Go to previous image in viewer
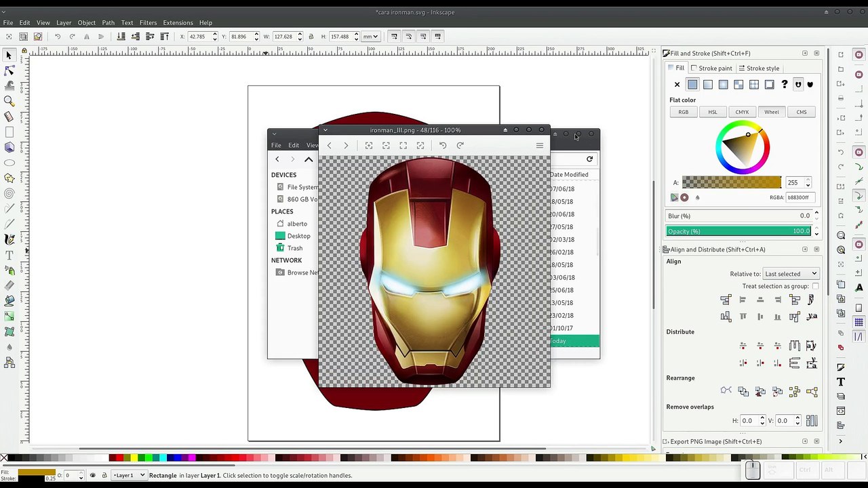868x488 pixels. tap(329, 145)
